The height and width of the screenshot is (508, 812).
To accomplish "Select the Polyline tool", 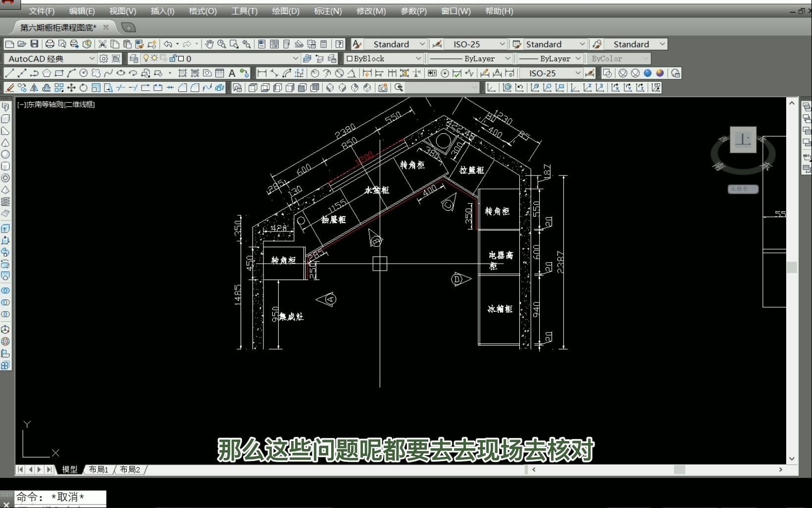I will (34, 73).
